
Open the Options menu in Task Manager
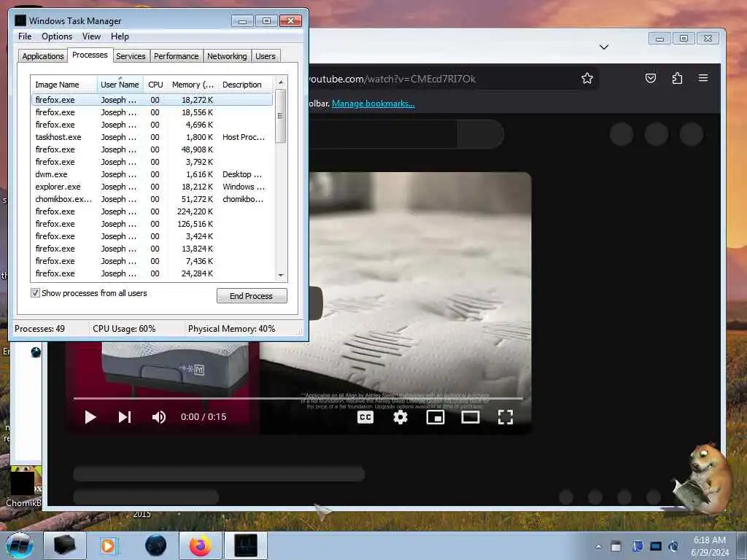pyautogui.click(x=57, y=36)
